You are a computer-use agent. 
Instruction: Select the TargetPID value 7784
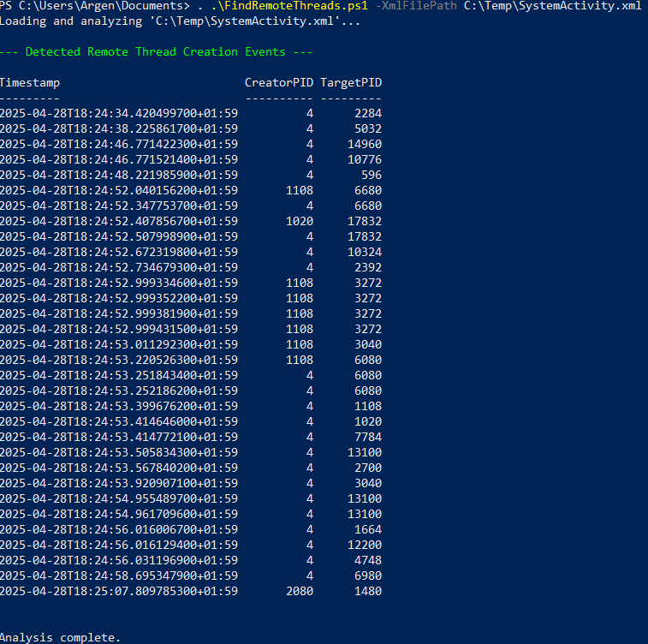pyautogui.click(x=368, y=437)
